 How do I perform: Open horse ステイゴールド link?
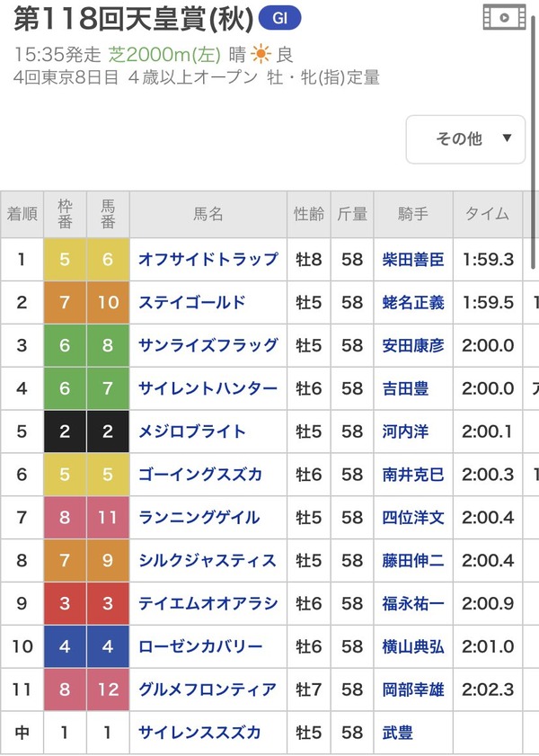(191, 302)
